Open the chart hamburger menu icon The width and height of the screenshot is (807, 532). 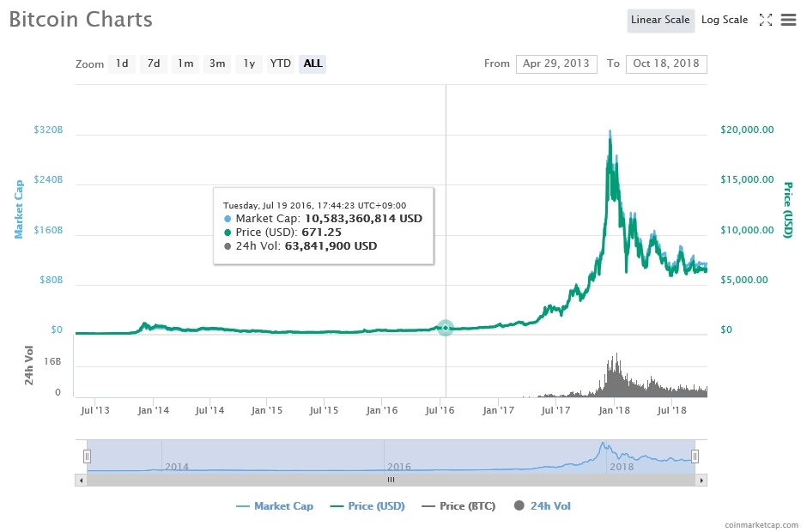click(788, 21)
